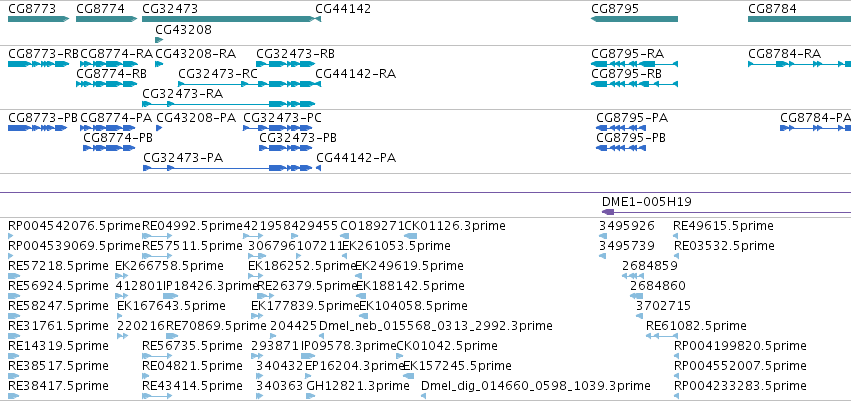The height and width of the screenshot is (401, 851).
Task: Select EST CK01042.5prime
Action: click(400, 357)
